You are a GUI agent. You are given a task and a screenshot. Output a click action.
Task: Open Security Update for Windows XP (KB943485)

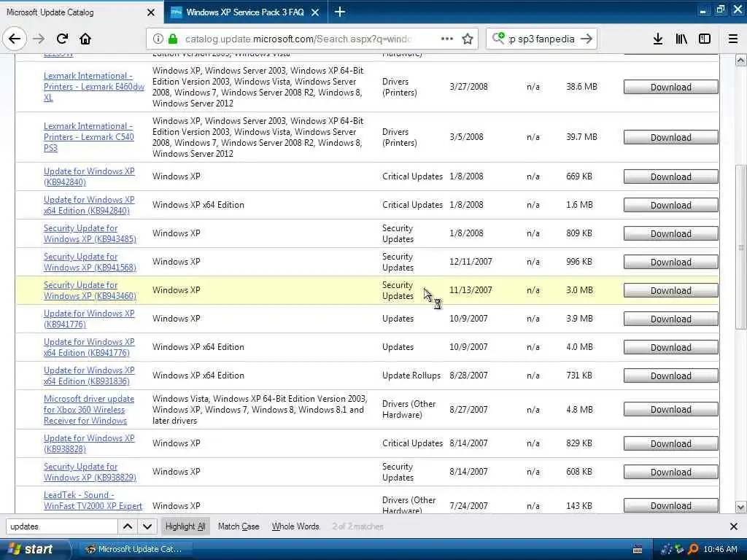point(90,233)
